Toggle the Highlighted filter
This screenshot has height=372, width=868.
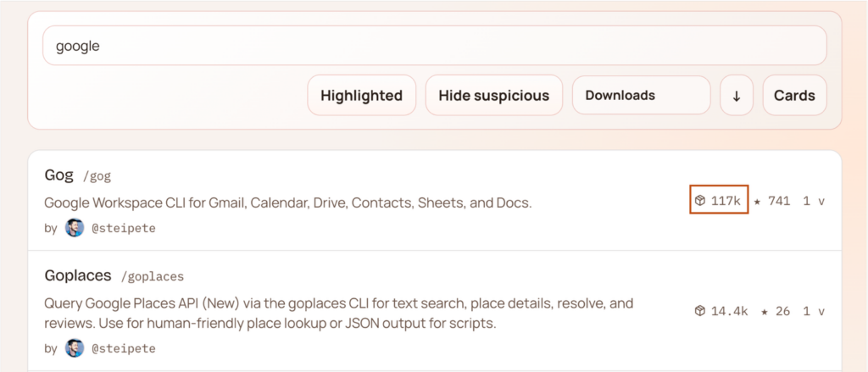pos(361,96)
